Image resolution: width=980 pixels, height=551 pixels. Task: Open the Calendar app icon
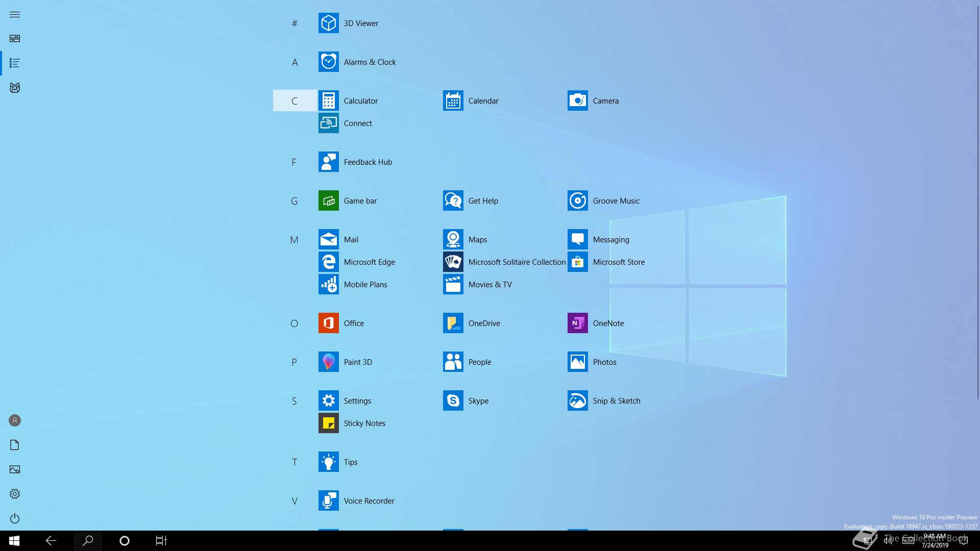[x=453, y=101]
